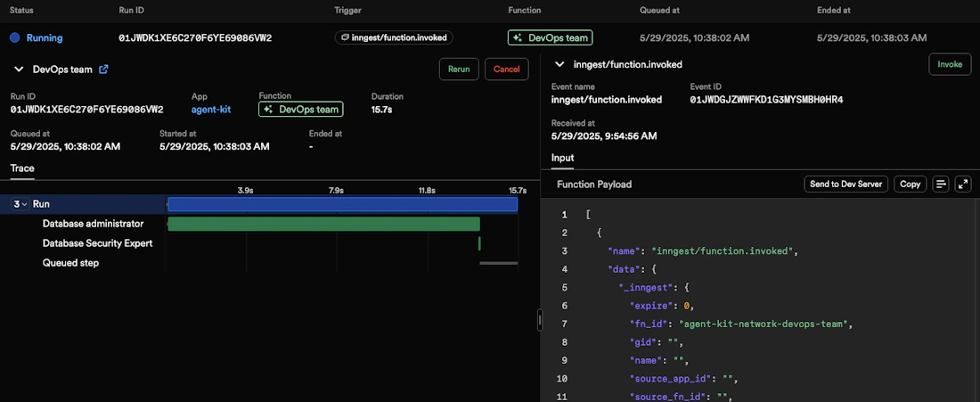
Task: Click the Started at 10:38:03 AM value
Action: [215, 146]
